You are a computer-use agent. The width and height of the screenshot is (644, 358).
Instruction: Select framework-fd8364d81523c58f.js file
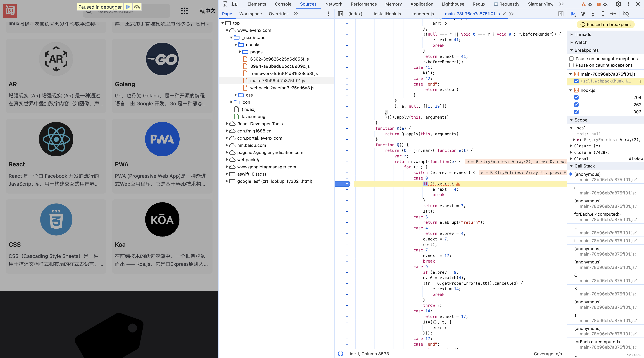pyautogui.click(x=284, y=74)
